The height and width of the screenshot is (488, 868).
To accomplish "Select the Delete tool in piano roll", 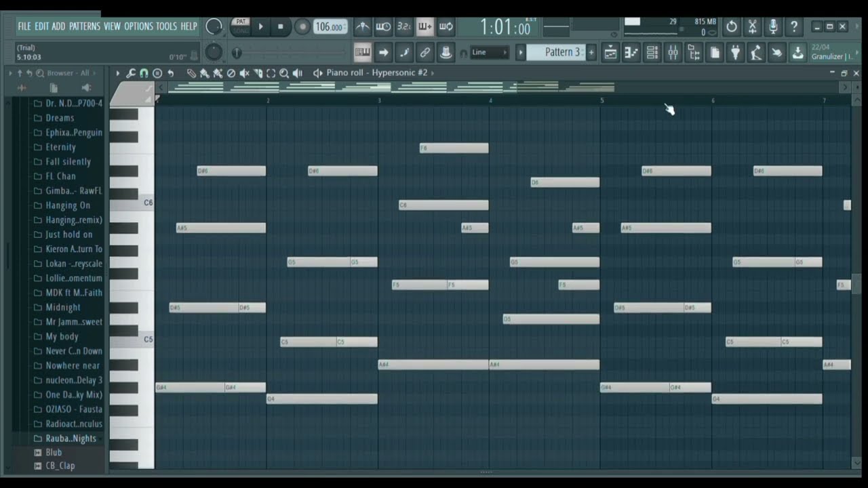I will click(x=231, y=73).
